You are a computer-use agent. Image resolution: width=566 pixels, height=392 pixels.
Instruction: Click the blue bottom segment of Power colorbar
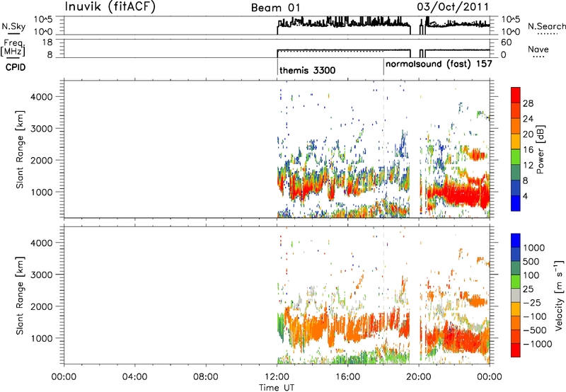click(516, 203)
